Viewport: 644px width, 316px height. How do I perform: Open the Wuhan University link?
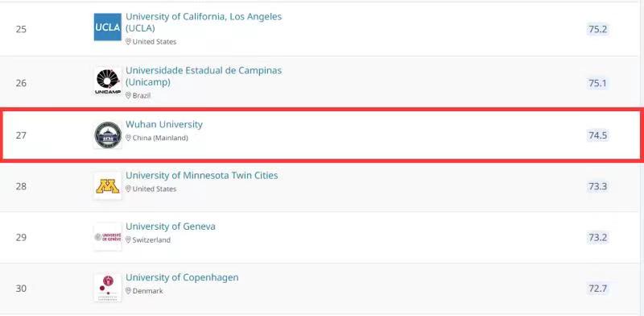(164, 124)
